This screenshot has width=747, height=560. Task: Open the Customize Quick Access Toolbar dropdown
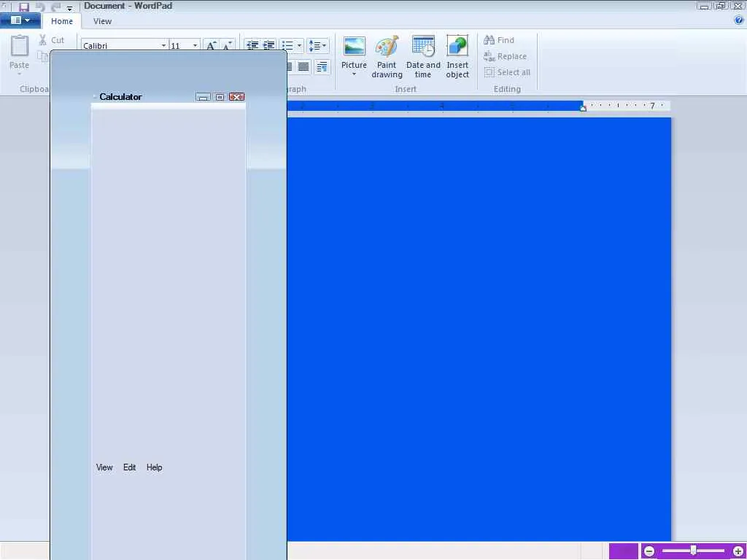tap(69, 8)
